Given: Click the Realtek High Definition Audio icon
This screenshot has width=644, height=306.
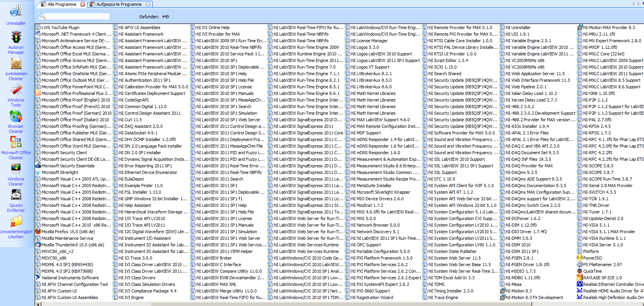Looking at the screenshot, I should (580, 297).
